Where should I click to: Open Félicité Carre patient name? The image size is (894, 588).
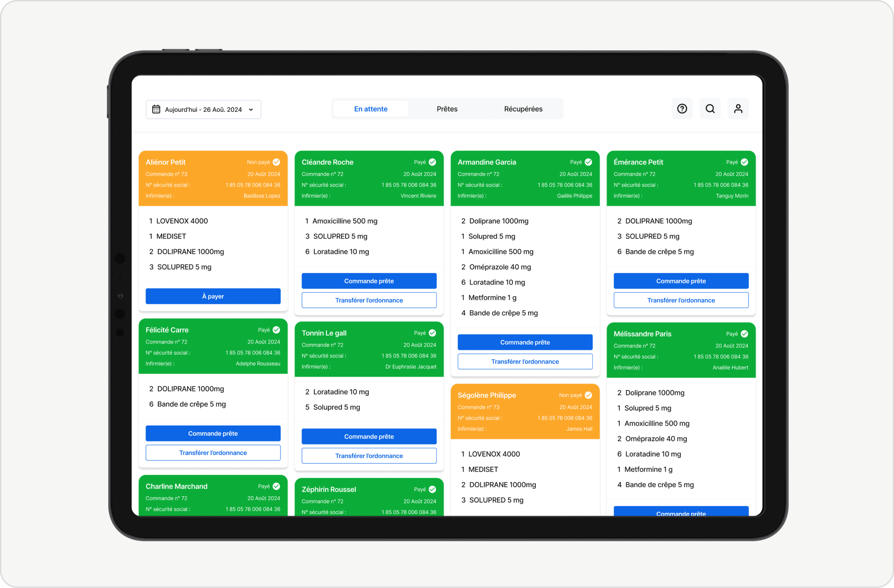tap(167, 330)
